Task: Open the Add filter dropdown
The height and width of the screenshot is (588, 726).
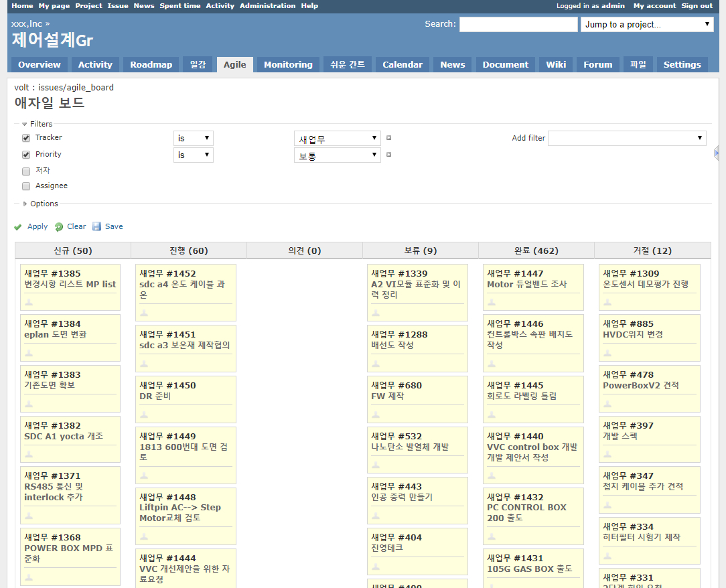Action: coord(627,138)
